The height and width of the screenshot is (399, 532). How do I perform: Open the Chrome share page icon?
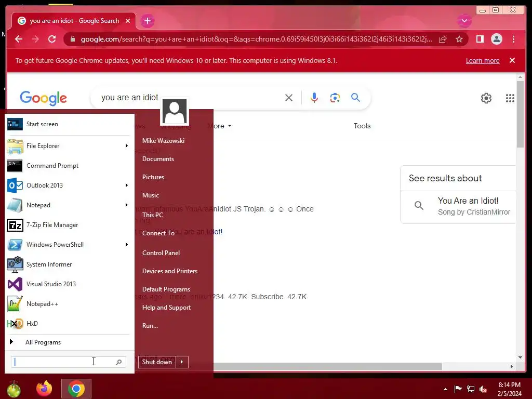click(x=443, y=39)
